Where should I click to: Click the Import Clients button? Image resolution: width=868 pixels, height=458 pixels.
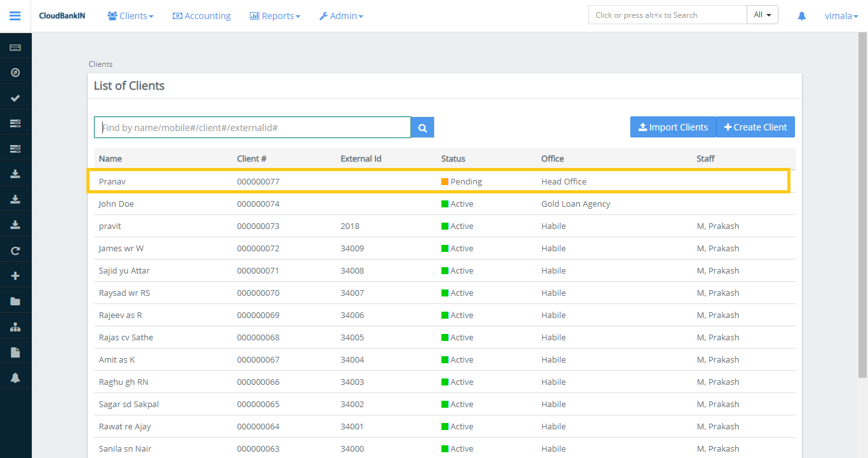672,127
